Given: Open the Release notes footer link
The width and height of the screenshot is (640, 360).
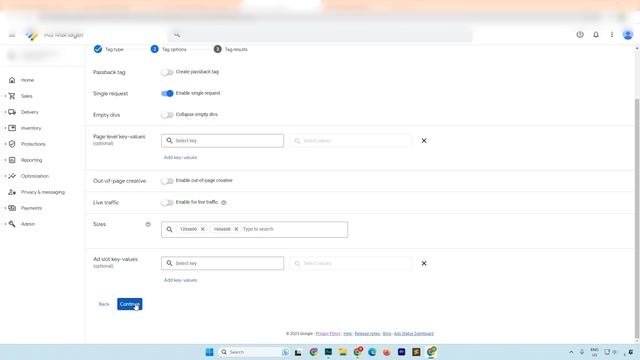Looking at the screenshot, I should click(x=367, y=333).
